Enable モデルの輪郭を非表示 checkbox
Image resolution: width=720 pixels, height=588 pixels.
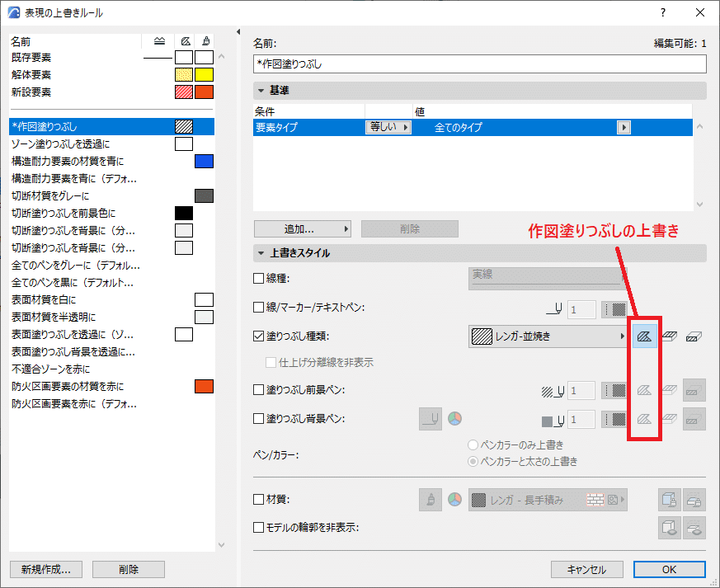click(x=258, y=528)
